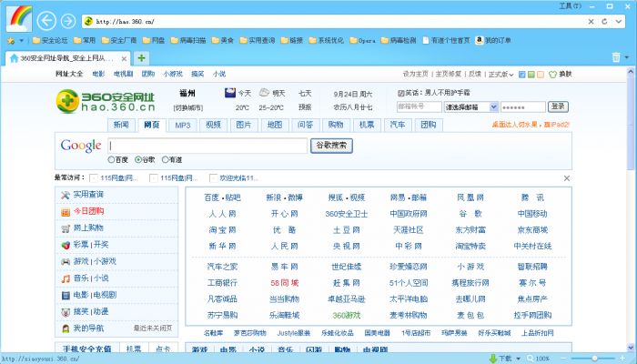Click the refresh icon in address bar
637x364 pixels.
pos(604,22)
